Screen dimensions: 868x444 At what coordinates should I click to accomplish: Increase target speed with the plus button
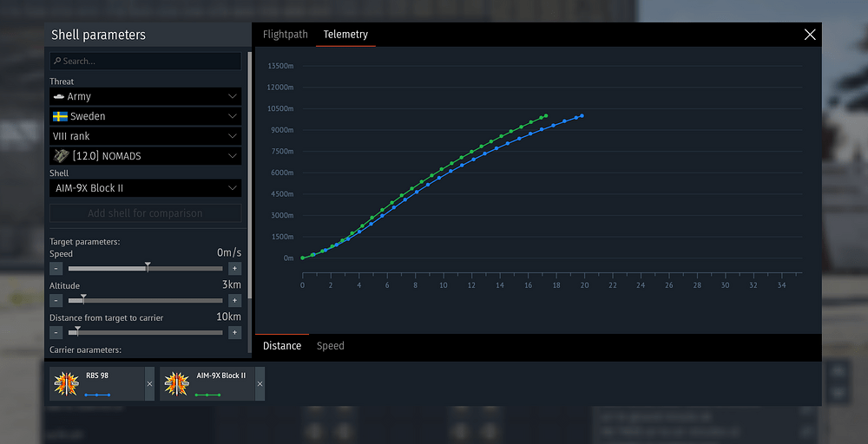[x=234, y=269]
